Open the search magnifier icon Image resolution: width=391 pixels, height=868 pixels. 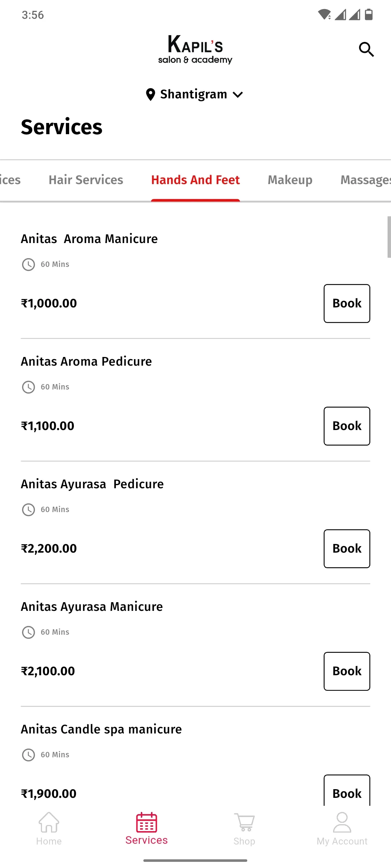[x=366, y=49]
